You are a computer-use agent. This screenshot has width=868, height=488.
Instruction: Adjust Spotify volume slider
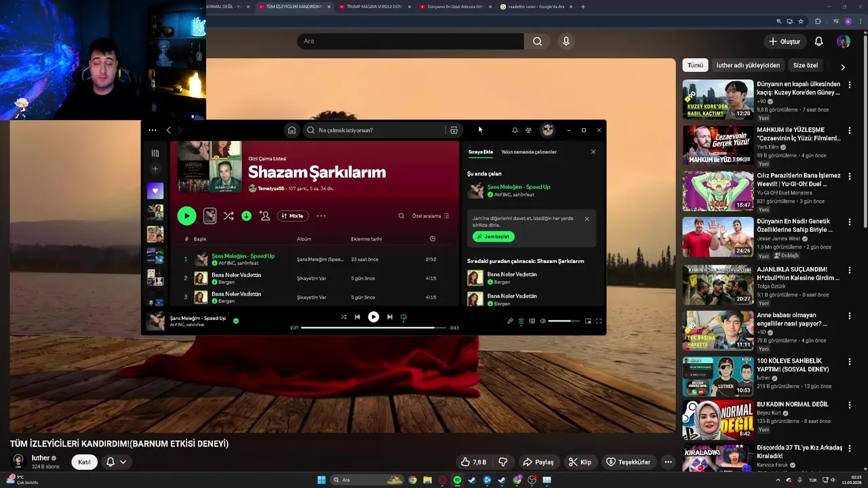tap(564, 321)
